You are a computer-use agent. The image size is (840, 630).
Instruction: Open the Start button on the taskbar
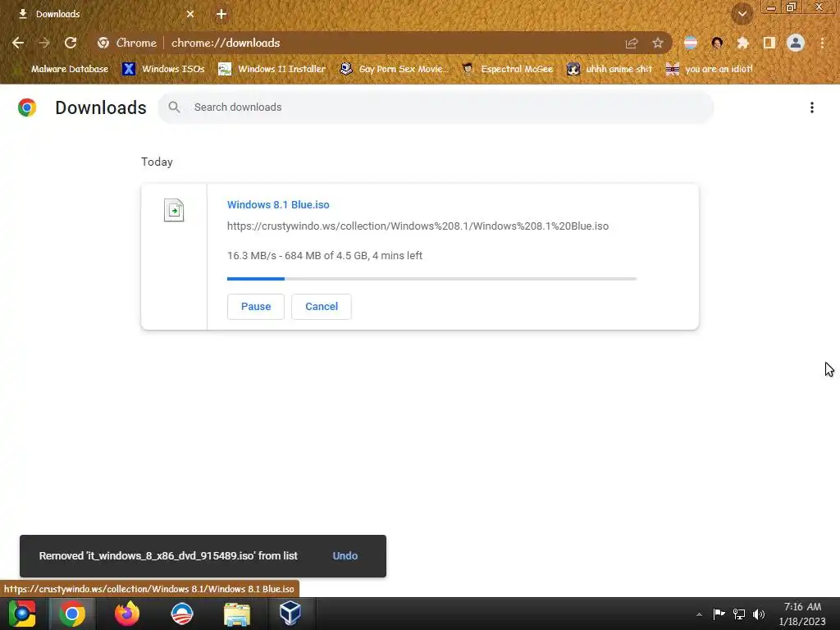(22, 614)
